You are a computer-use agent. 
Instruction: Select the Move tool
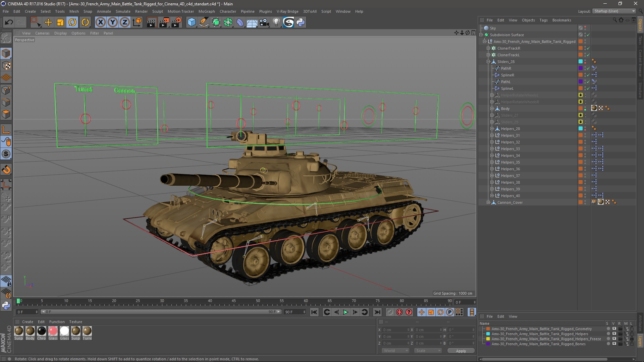48,22
